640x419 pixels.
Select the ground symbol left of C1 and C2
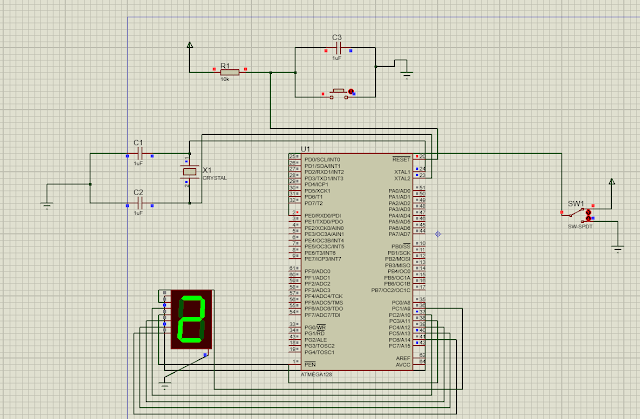coord(47,205)
